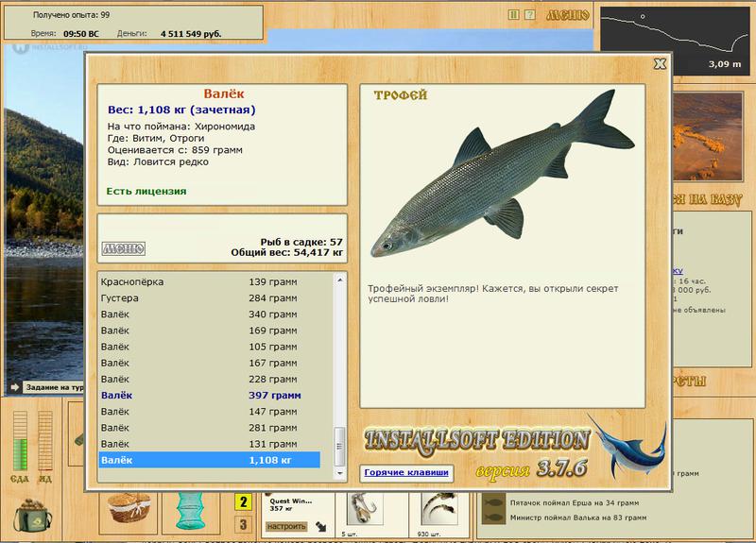
Task: Select the Валёк 105 грамм row
Action: (209, 347)
